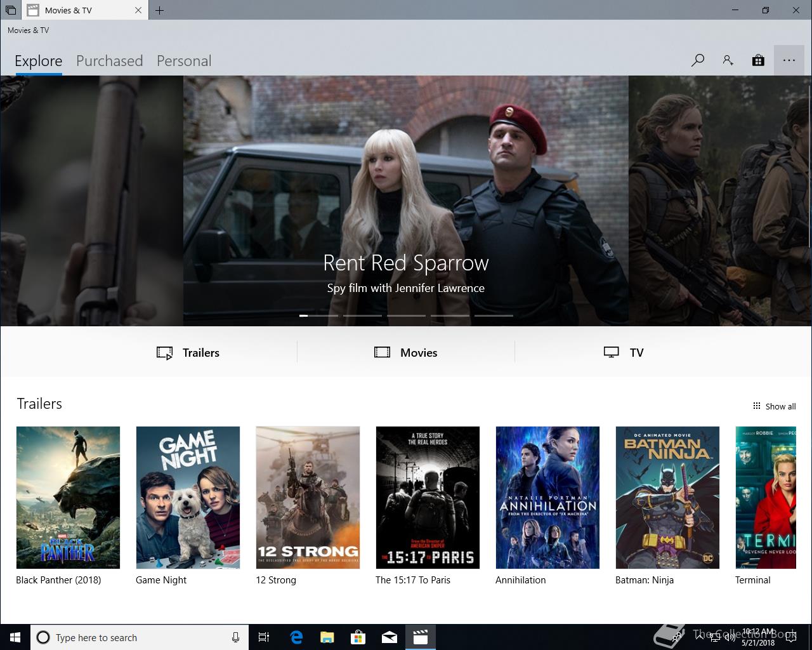Click the Movies film strip icon
Screen dimensions: 812x650
pos(382,352)
